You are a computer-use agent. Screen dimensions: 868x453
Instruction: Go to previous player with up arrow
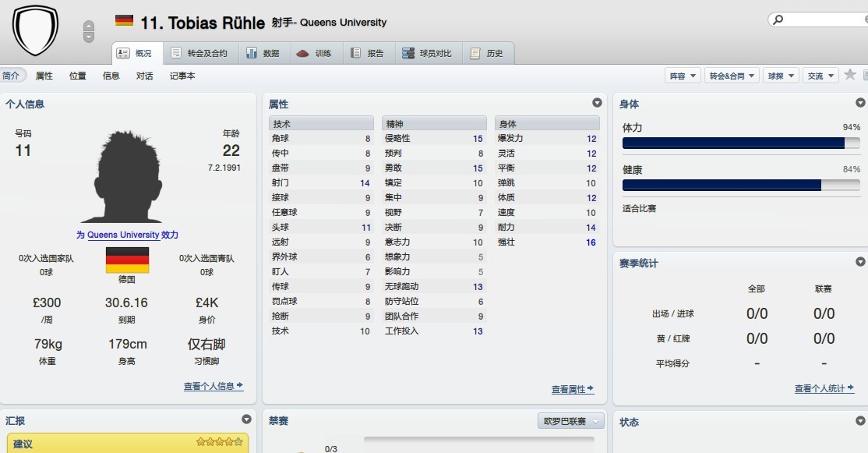[x=89, y=26]
